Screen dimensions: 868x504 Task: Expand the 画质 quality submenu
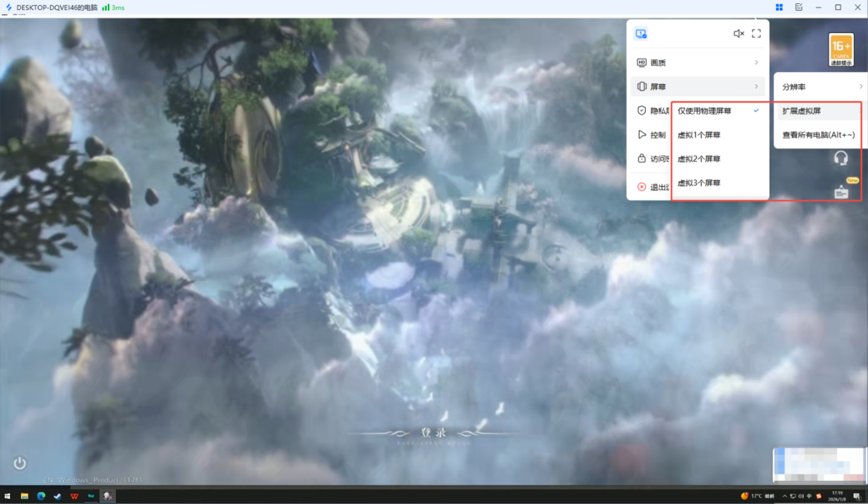coord(697,63)
